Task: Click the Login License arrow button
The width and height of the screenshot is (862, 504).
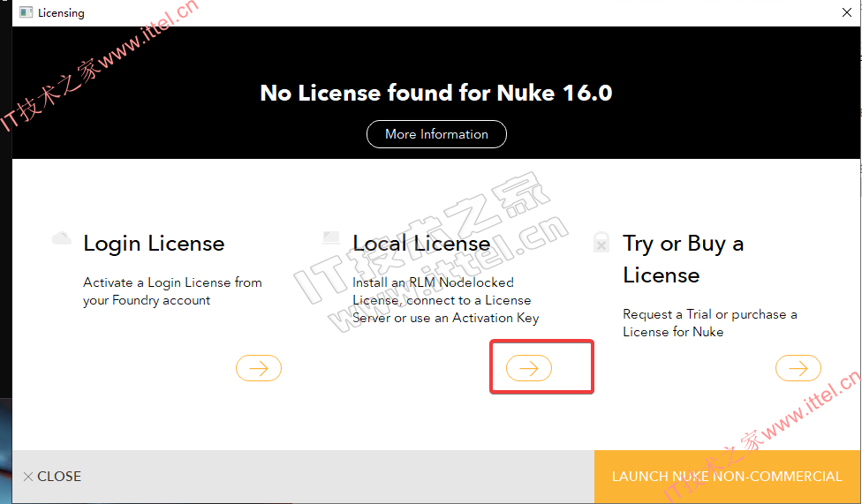Action: pyautogui.click(x=259, y=368)
